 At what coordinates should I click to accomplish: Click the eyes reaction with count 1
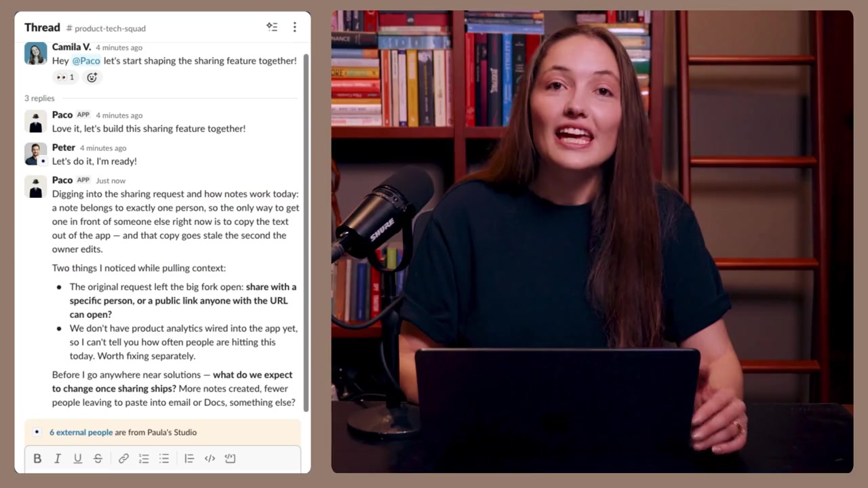click(x=65, y=77)
